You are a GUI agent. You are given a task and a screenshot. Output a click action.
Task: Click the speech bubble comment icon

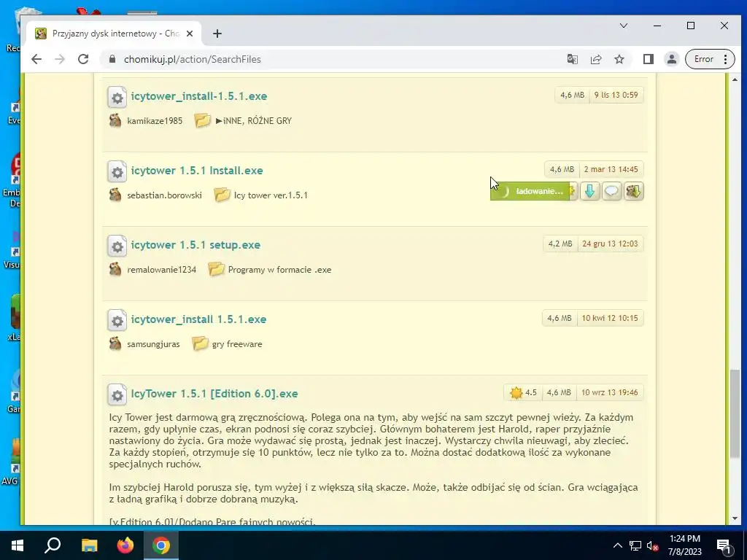tap(612, 192)
